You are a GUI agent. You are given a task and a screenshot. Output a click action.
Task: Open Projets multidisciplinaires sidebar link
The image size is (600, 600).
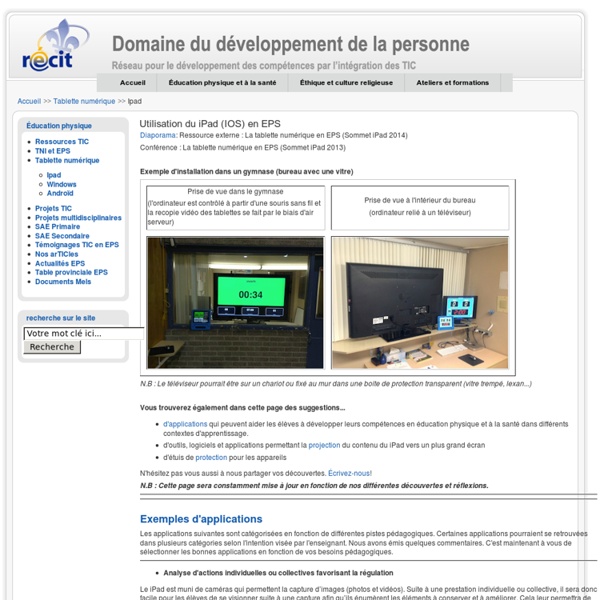78,218
